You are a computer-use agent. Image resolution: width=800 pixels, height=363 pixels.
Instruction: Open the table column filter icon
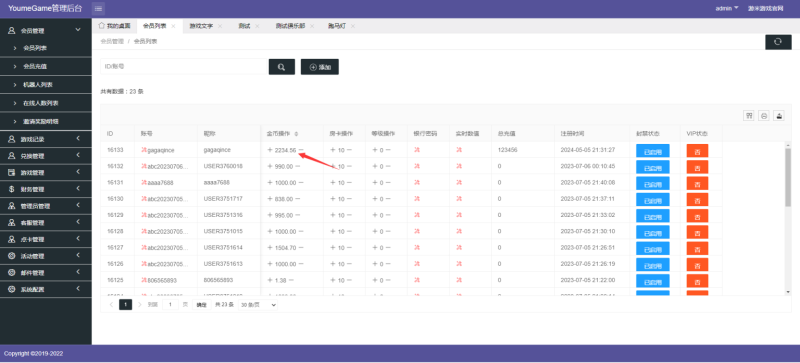pyautogui.click(x=749, y=116)
